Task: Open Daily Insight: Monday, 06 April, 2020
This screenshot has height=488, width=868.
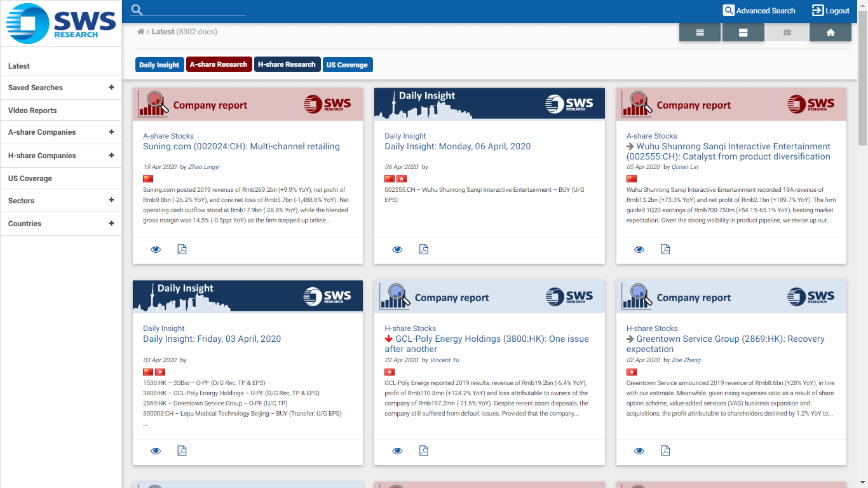Action: (x=457, y=146)
